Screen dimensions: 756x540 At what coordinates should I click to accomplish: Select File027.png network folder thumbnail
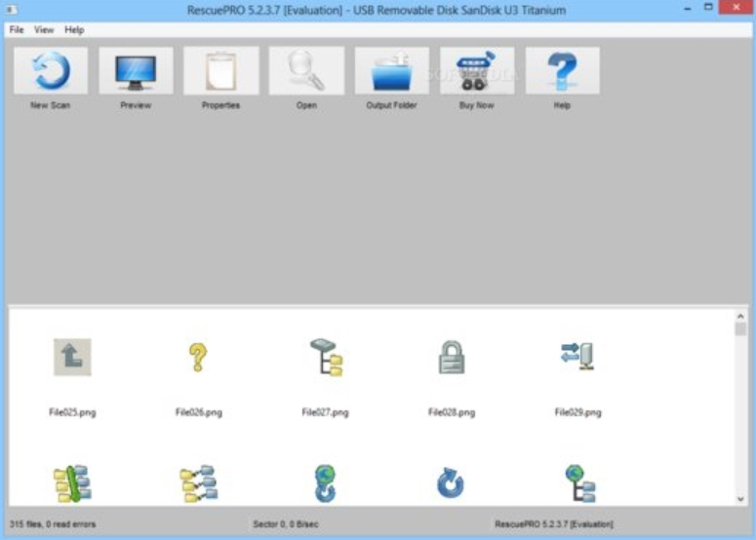pyautogui.click(x=325, y=358)
